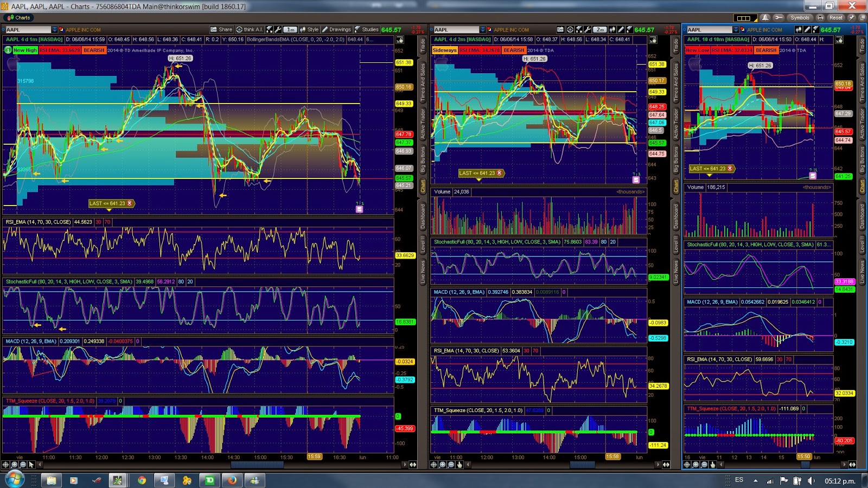
Task: Open Dashboard side tab of middle chart
Action: [676, 216]
